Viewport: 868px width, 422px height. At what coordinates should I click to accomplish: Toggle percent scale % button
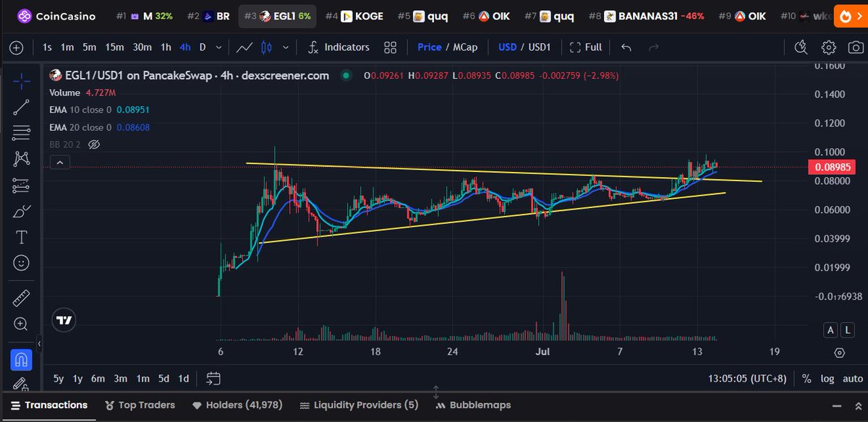click(807, 378)
